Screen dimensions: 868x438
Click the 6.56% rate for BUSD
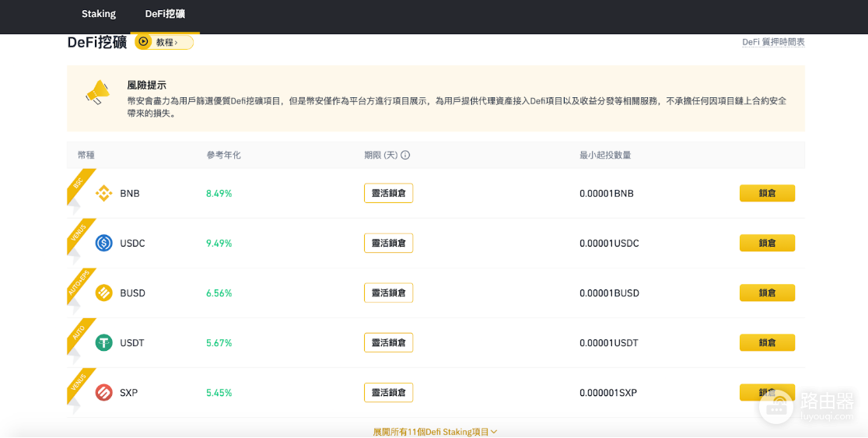point(219,293)
